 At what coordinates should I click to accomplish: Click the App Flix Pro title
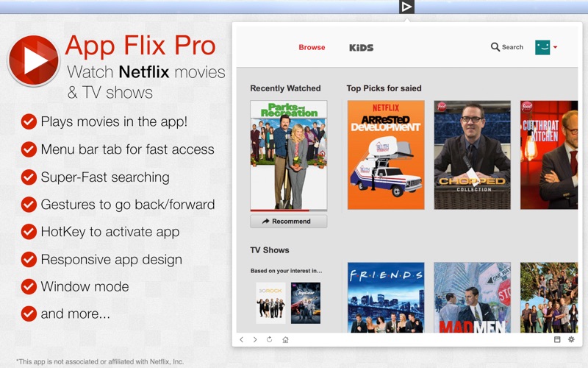(140, 46)
